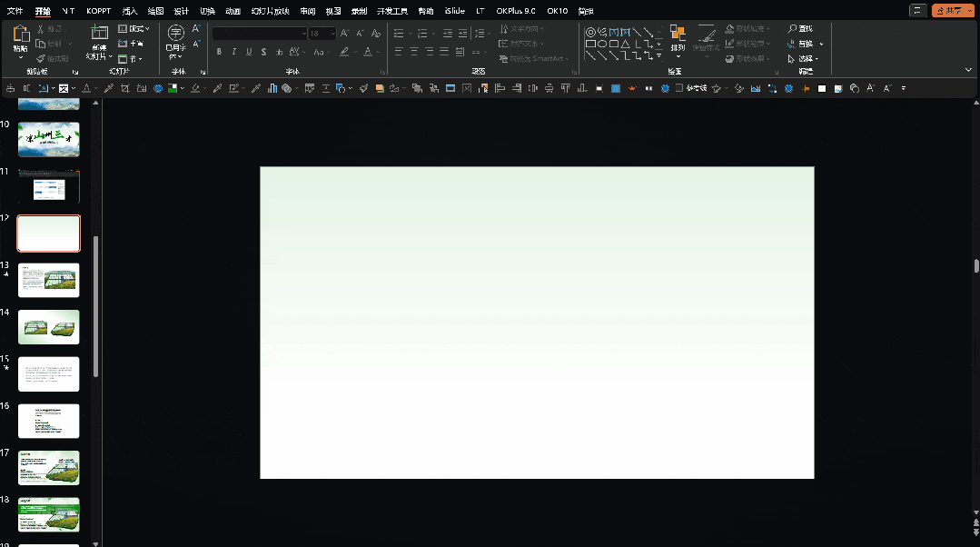Switch to the Design (设计) tab

point(182,11)
